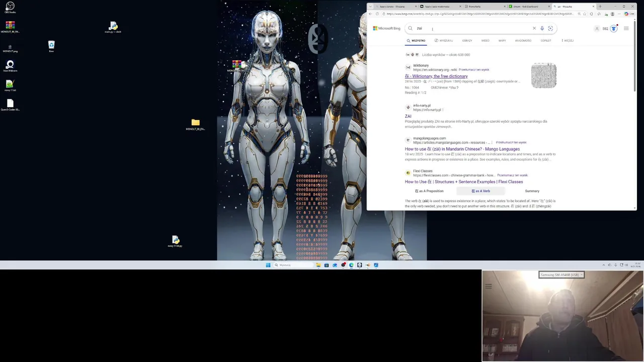The image size is (644, 362).
Task: Open Microsoft Edge from the taskbar
Action: 351,265
